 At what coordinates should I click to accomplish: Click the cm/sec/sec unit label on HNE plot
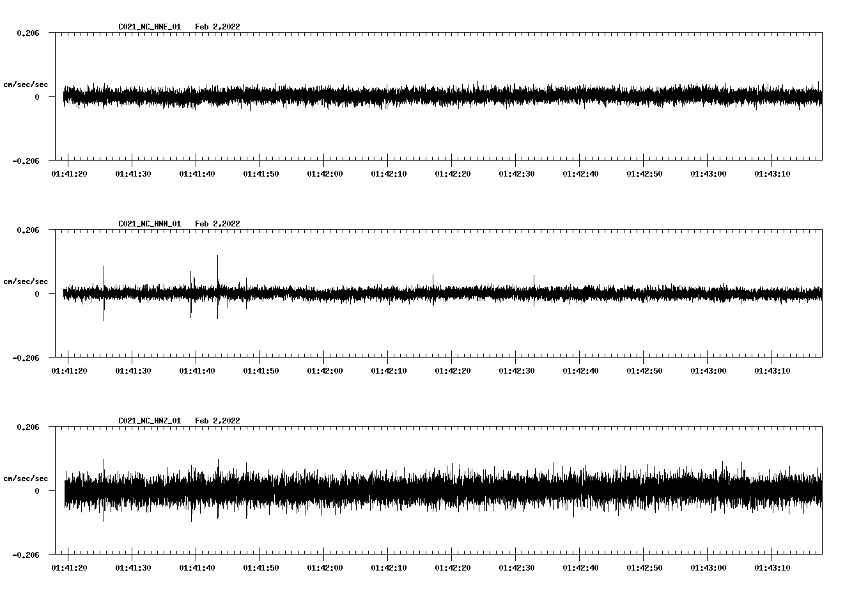[26, 84]
